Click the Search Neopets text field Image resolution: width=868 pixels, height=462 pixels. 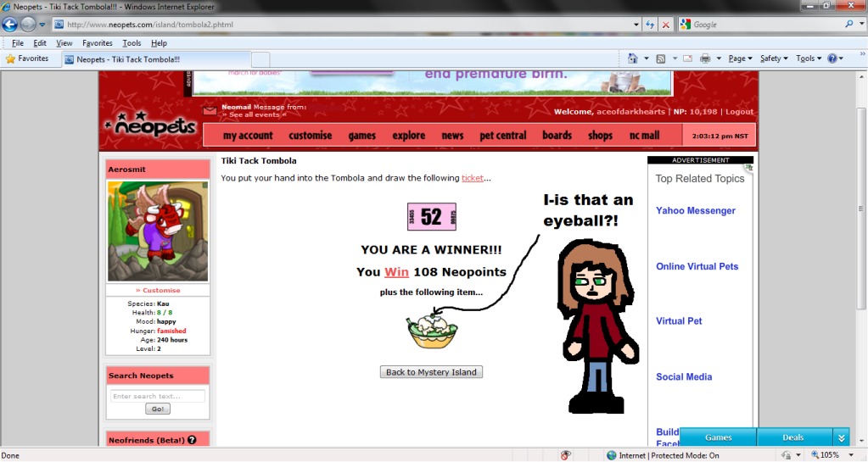point(158,396)
